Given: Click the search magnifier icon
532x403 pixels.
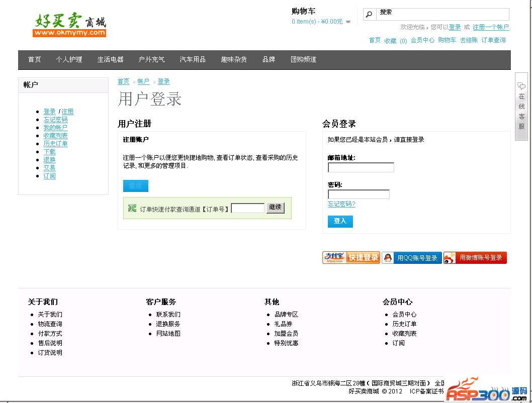Looking at the screenshot, I should tap(370, 14).
